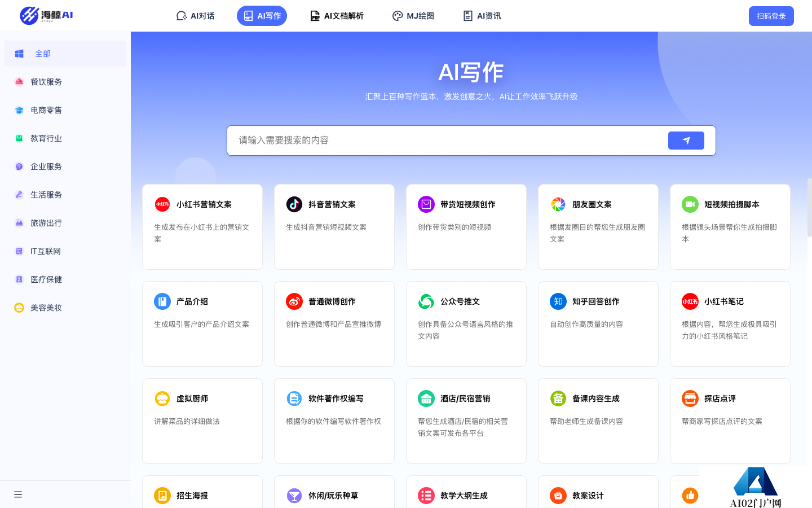Click the 扫码登录 button
Viewport: 812px width, 508px height.
pyautogui.click(x=771, y=16)
